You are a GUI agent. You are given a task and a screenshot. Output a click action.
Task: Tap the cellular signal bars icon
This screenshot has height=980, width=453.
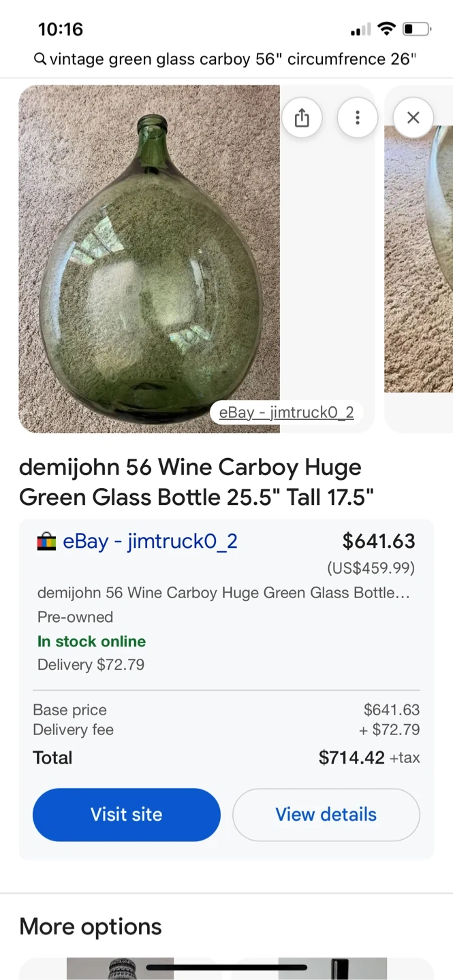pos(360,30)
